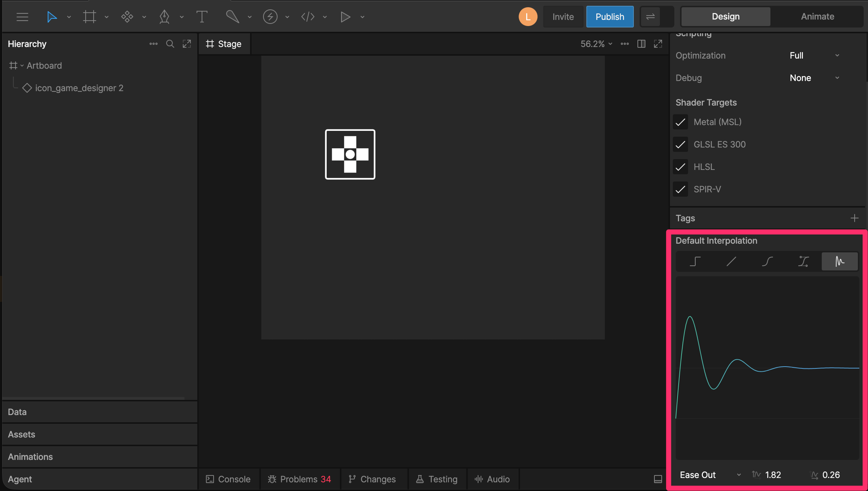The height and width of the screenshot is (491, 868).
Task: Open the code scripting tool
Action: 308,17
